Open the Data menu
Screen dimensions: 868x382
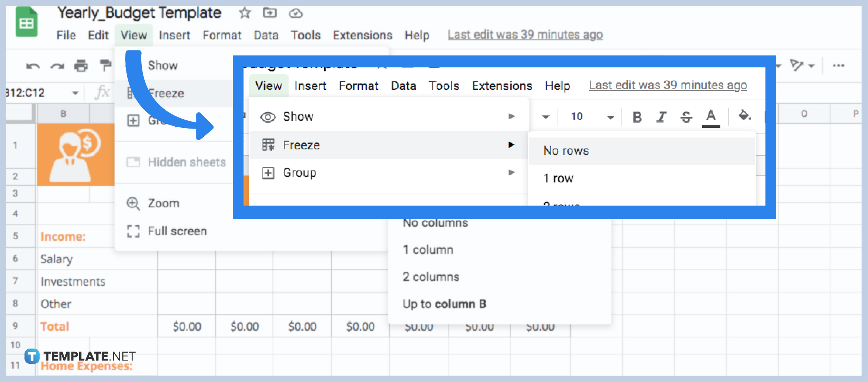(x=404, y=85)
